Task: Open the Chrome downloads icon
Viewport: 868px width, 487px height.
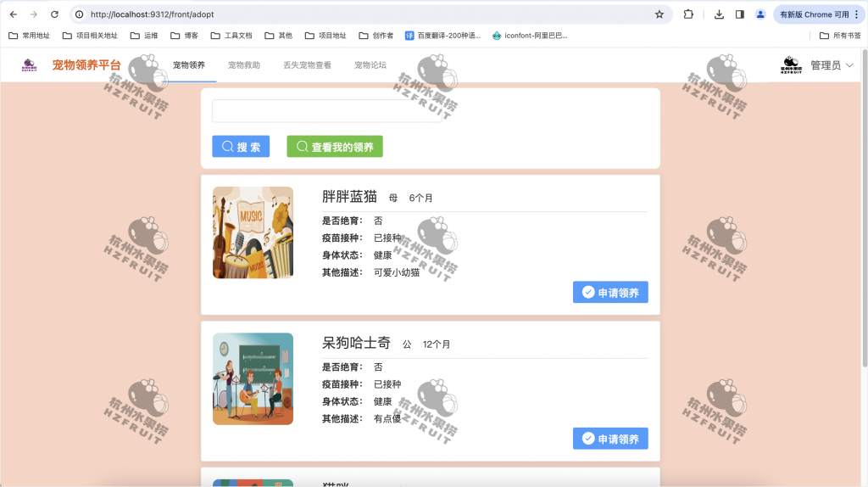Action: 719,14
